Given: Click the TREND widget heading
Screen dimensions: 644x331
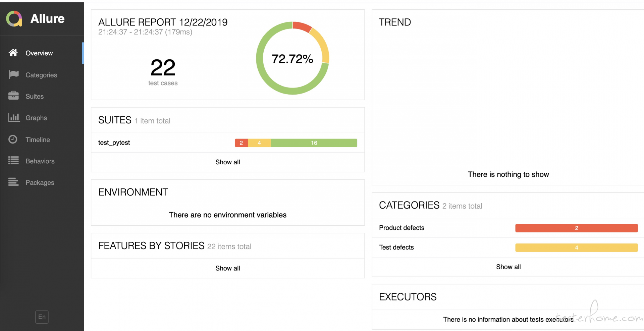Looking at the screenshot, I should coord(395,22).
